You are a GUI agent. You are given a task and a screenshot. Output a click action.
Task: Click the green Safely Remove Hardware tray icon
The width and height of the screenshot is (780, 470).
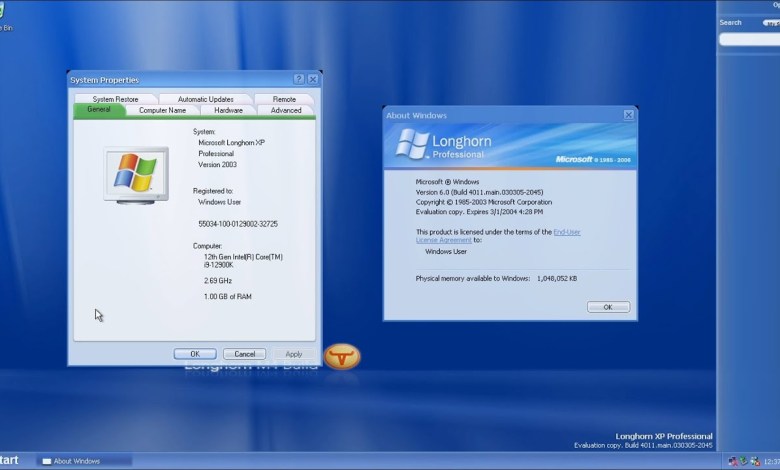coord(744,462)
